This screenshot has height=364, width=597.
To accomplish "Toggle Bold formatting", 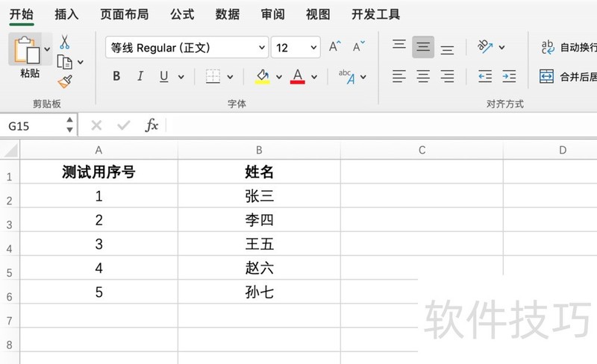I will [116, 77].
